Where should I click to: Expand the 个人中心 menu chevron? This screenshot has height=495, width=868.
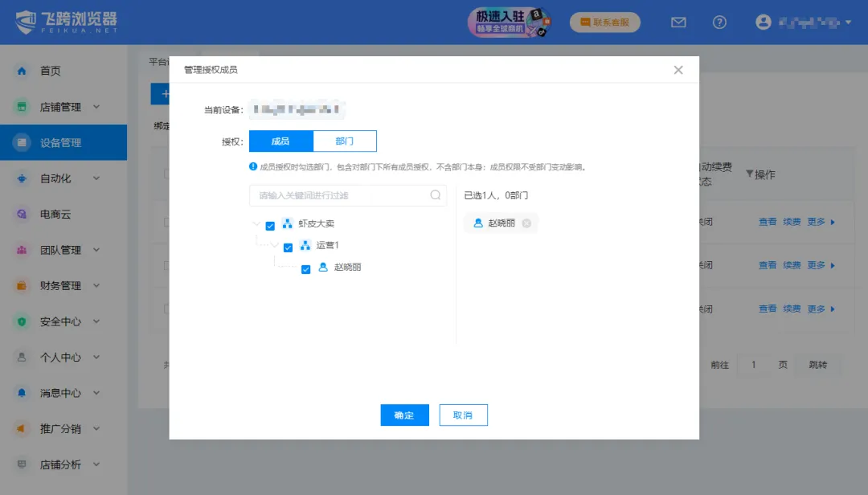(x=96, y=357)
